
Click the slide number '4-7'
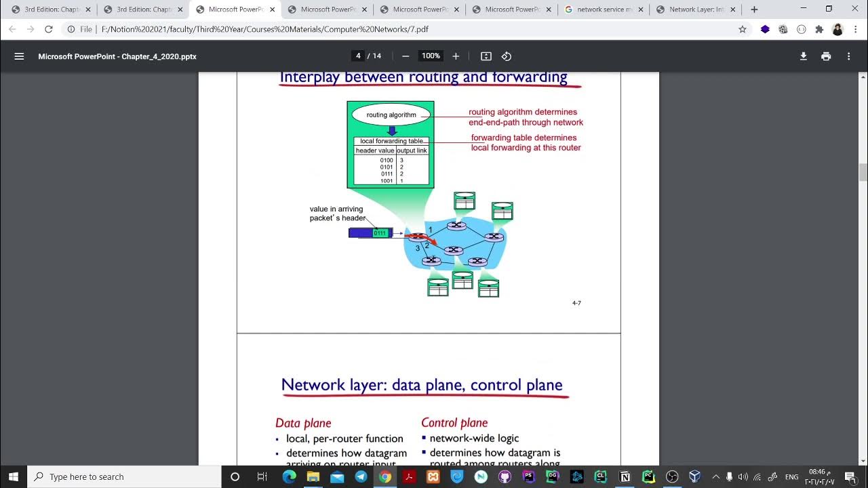(576, 303)
